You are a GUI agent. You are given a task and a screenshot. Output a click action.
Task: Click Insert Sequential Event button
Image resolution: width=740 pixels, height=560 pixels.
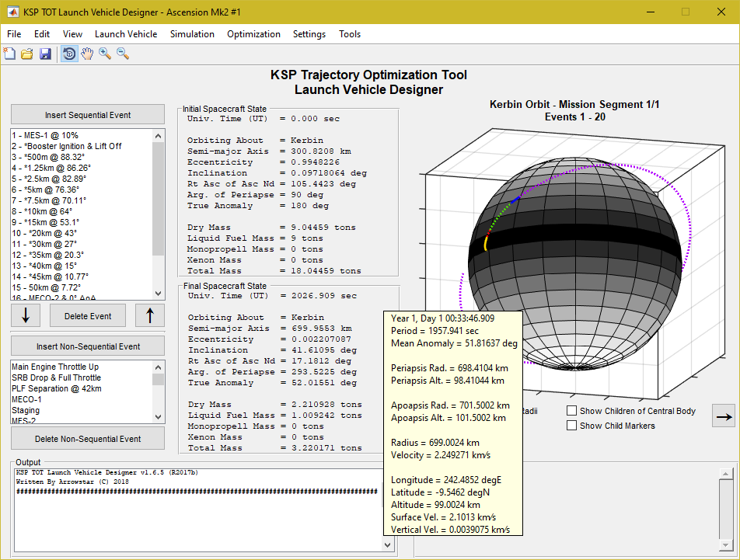tap(88, 114)
